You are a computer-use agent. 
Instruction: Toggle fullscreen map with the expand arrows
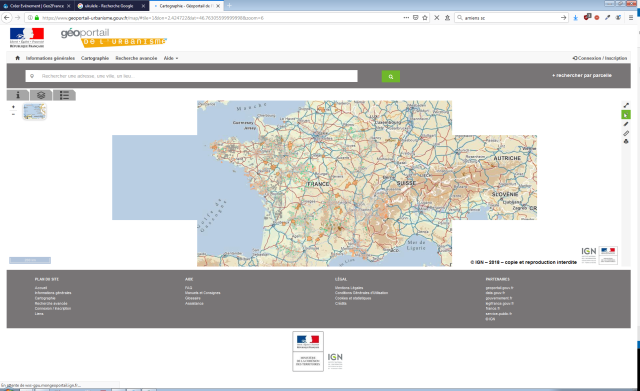point(626,105)
